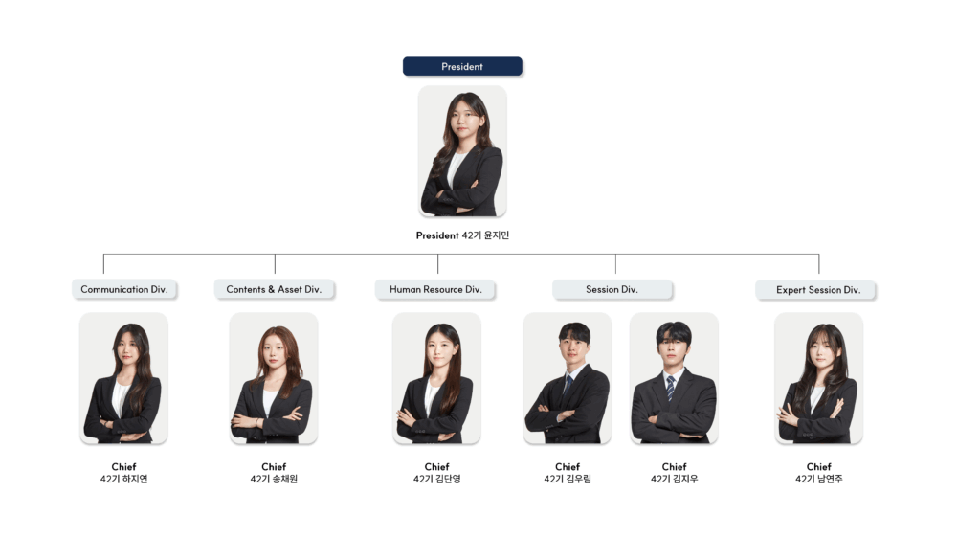Image resolution: width=980 pixels, height=560 pixels.
Task: Select the President's portrait photo
Action: pos(462,151)
